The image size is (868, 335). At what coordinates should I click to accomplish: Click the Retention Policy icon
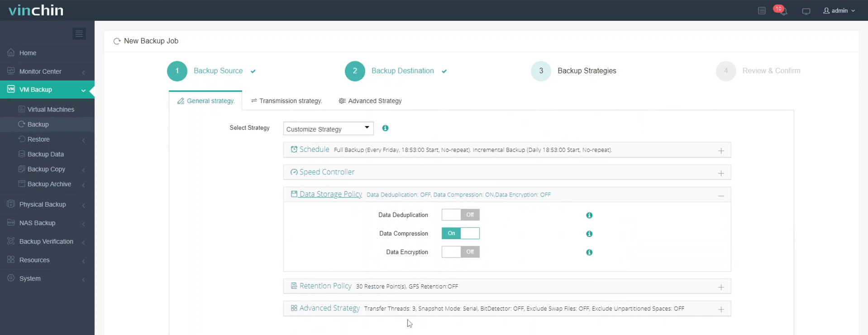pos(294,286)
